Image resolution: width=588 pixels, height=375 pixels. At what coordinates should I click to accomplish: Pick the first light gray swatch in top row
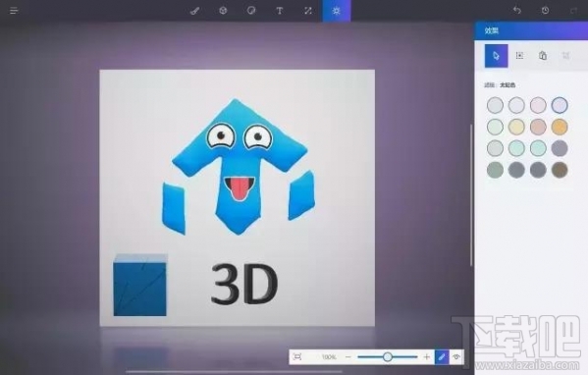point(495,105)
